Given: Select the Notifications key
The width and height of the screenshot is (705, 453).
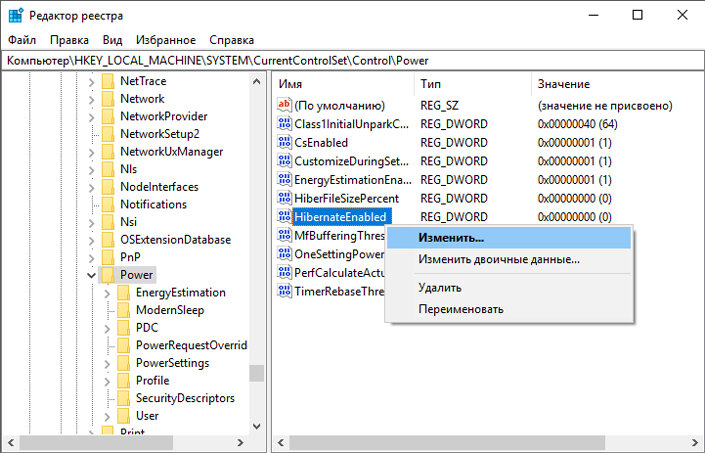Looking at the screenshot, I should coord(153,204).
